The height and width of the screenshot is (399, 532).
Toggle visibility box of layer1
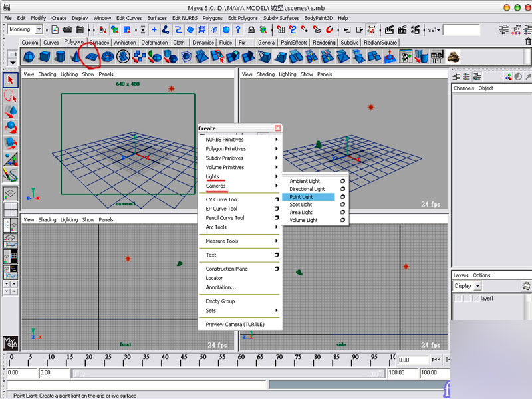(458, 299)
